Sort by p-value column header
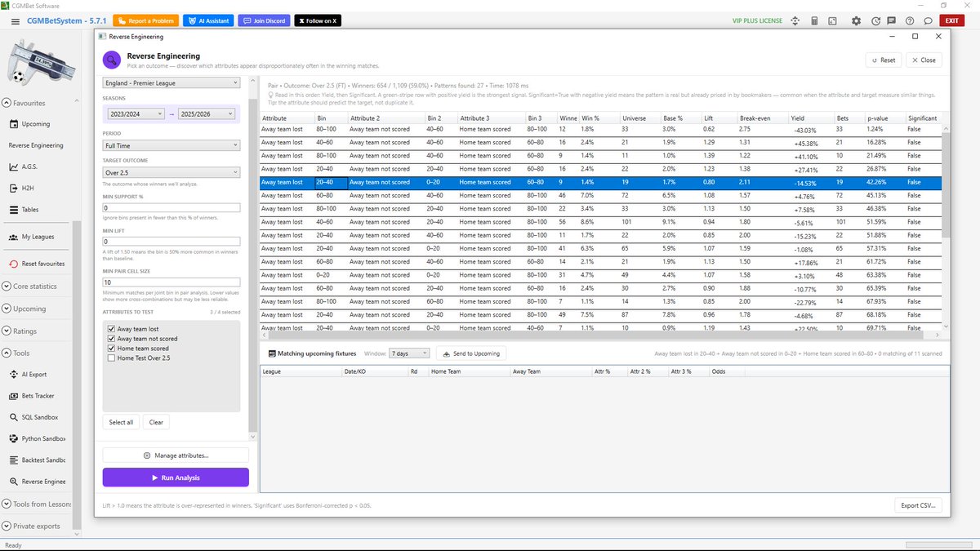980x551 pixels. [884, 118]
